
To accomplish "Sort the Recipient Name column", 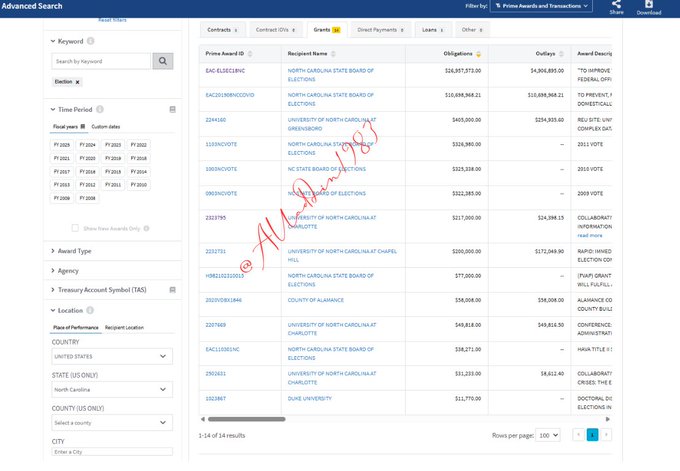I will tap(335, 53).
